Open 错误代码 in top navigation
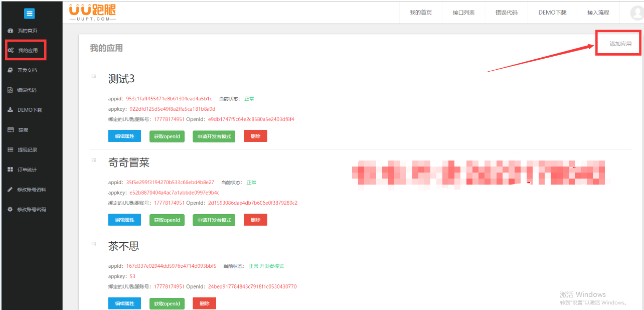 [x=507, y=13]
